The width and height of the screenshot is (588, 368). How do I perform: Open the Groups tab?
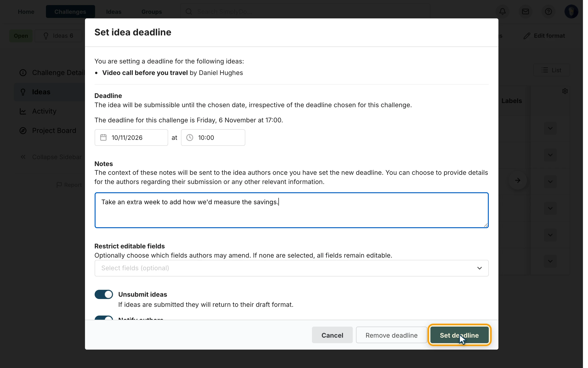(x=152, y=11)
